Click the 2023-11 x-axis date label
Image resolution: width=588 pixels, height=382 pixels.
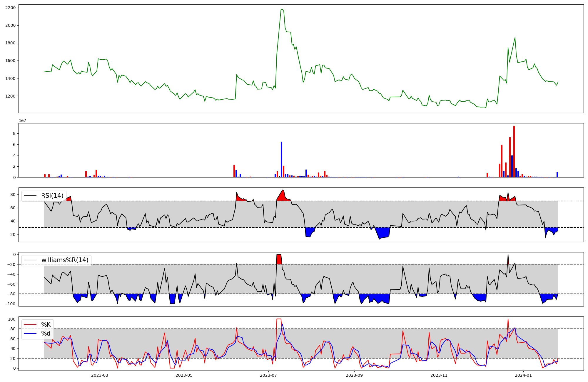pos(439,375)
